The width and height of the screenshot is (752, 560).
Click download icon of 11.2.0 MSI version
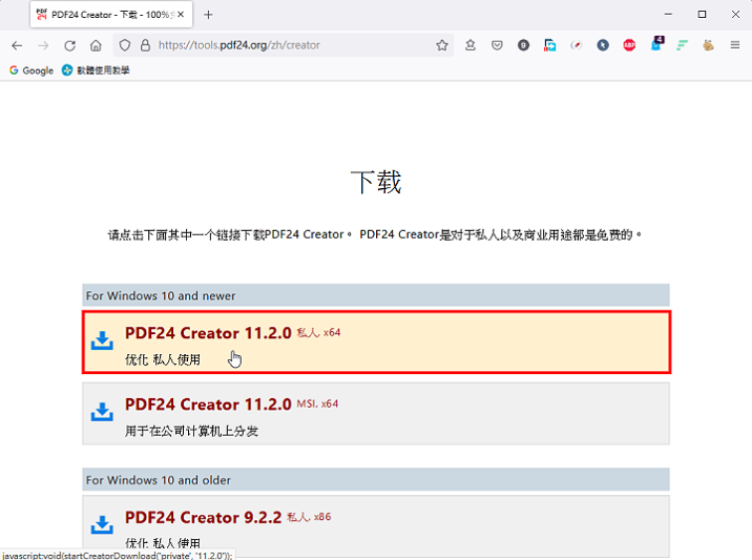(x=101, y=412)
